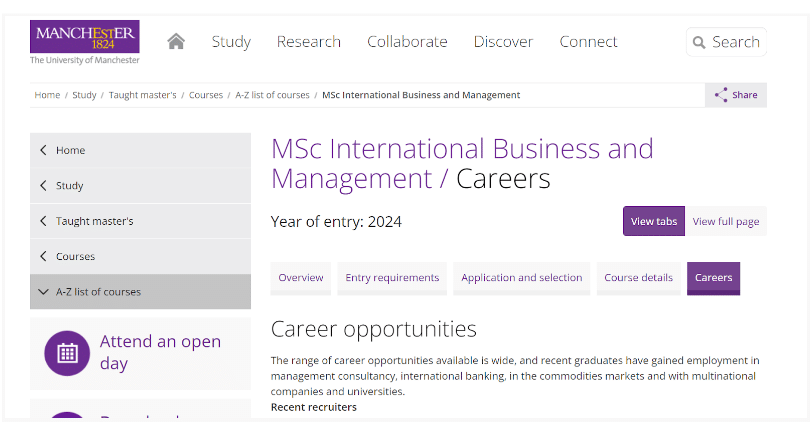Click the Year of entry: 2024 text
The image size is (810, 422).
pos(336,222)
